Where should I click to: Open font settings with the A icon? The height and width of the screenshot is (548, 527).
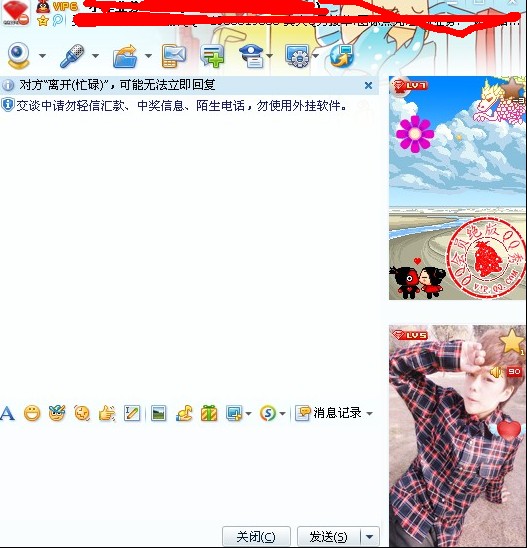(7, 413)
